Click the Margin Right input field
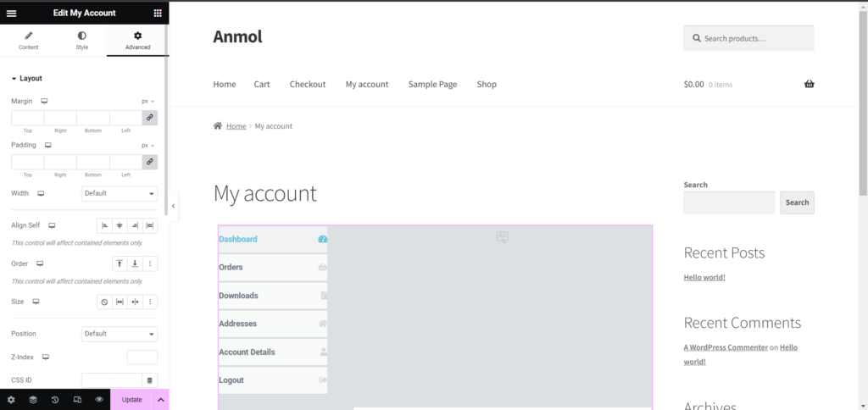Image resolution: width=868 pixels, height=410 pixels. [60, 117]
